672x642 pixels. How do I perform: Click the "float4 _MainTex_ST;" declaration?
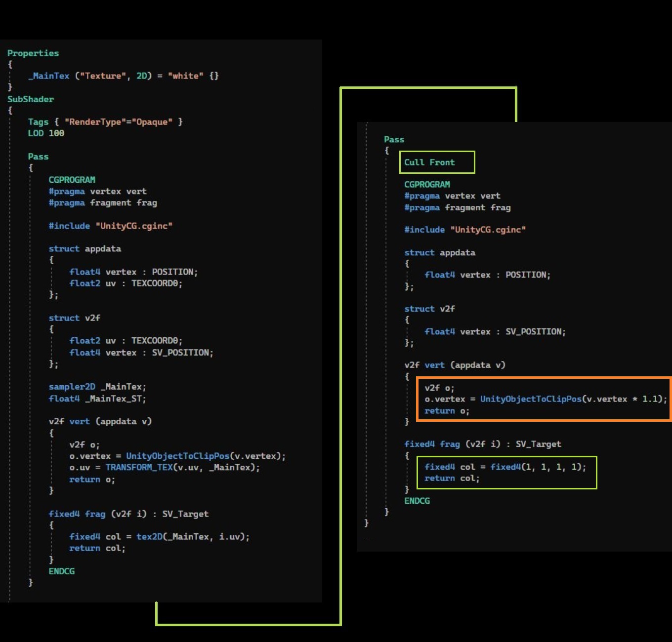pos(97,398)
